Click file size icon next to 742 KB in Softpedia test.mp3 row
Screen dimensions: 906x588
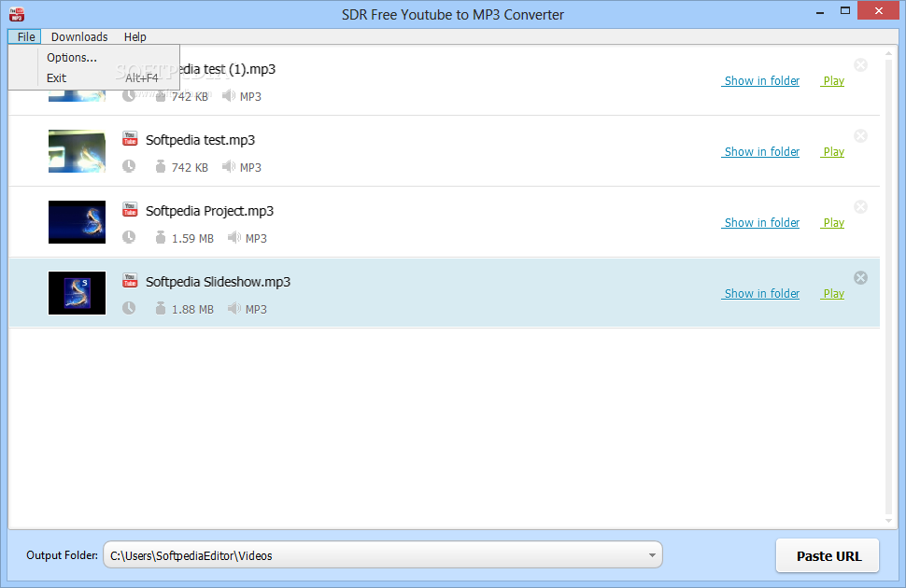pyautogui.click(x=160, y=166)
